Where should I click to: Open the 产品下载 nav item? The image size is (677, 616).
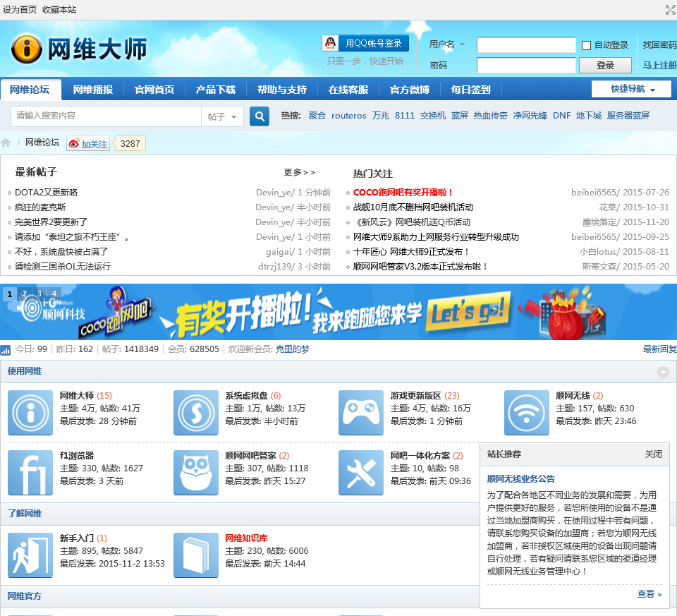pyautogui.click(x=216, y=90)
